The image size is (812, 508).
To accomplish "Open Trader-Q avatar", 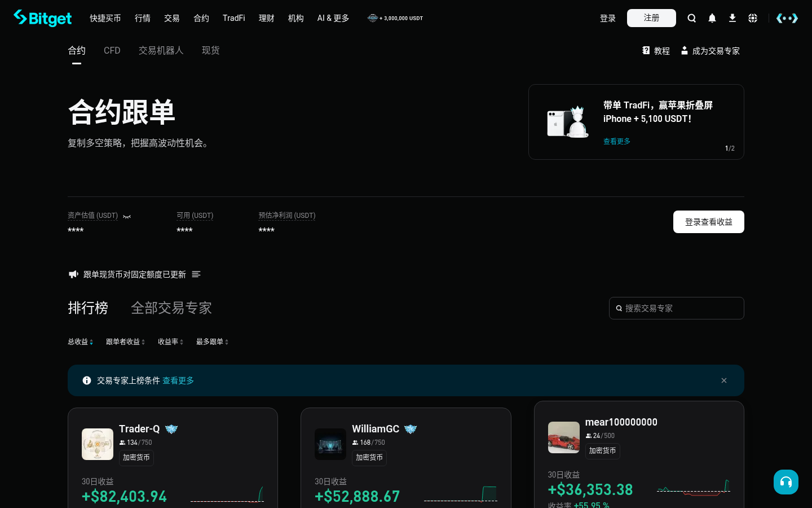I will tap(98, 444).
